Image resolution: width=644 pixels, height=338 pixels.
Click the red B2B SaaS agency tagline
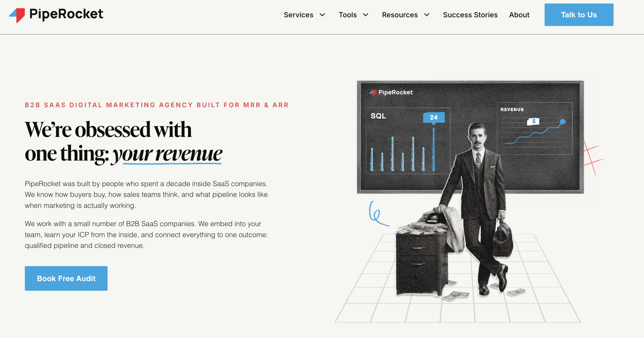pos(157,105)
